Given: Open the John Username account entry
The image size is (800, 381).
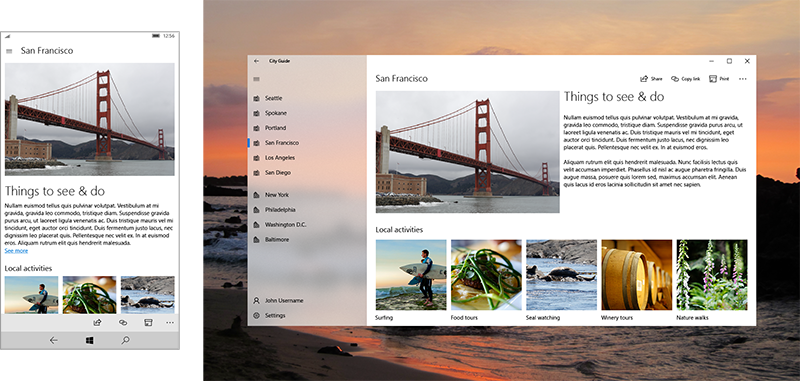Looking at the screenshot, I should [307, 301].
